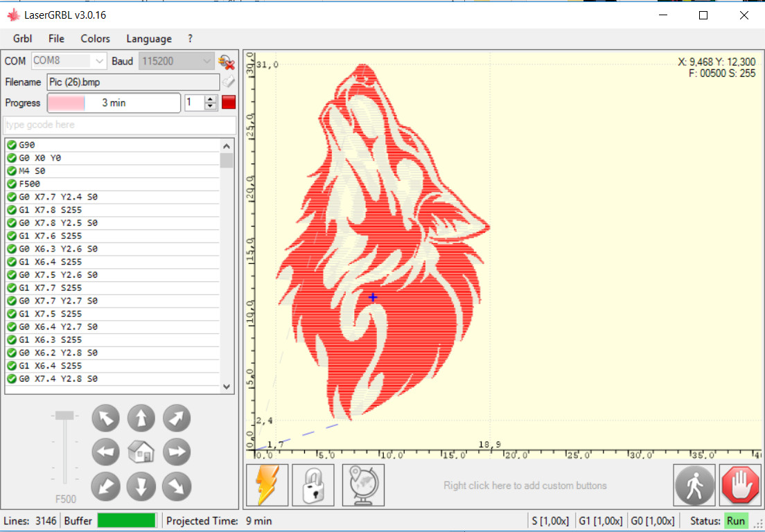Open the Language menu
The width and height of the screenshot is (765, 532).
tap(149, 39)
